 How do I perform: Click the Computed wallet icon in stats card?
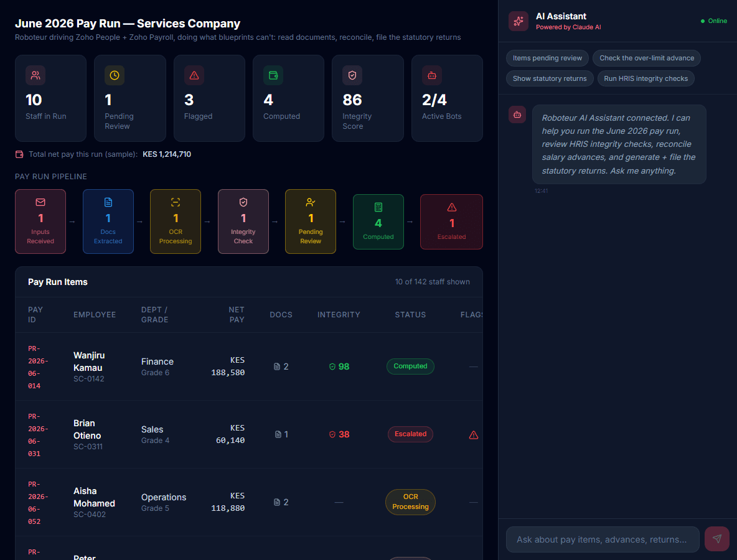(x=273, y=75)
